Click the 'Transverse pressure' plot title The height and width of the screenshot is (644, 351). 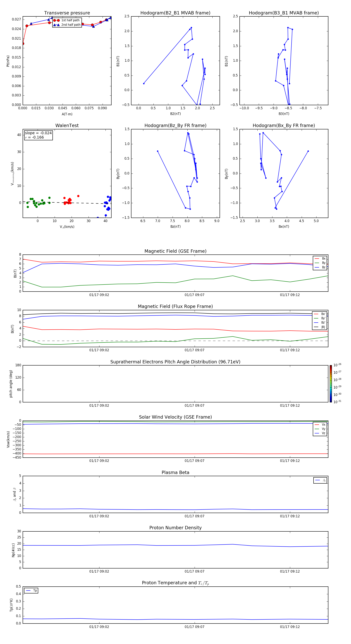click(67, 13)
